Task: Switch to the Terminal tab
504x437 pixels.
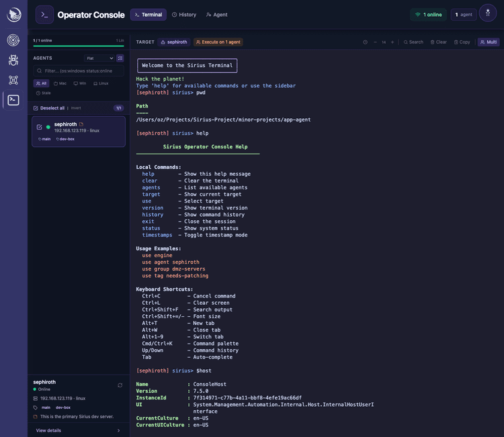Action: 149,15
